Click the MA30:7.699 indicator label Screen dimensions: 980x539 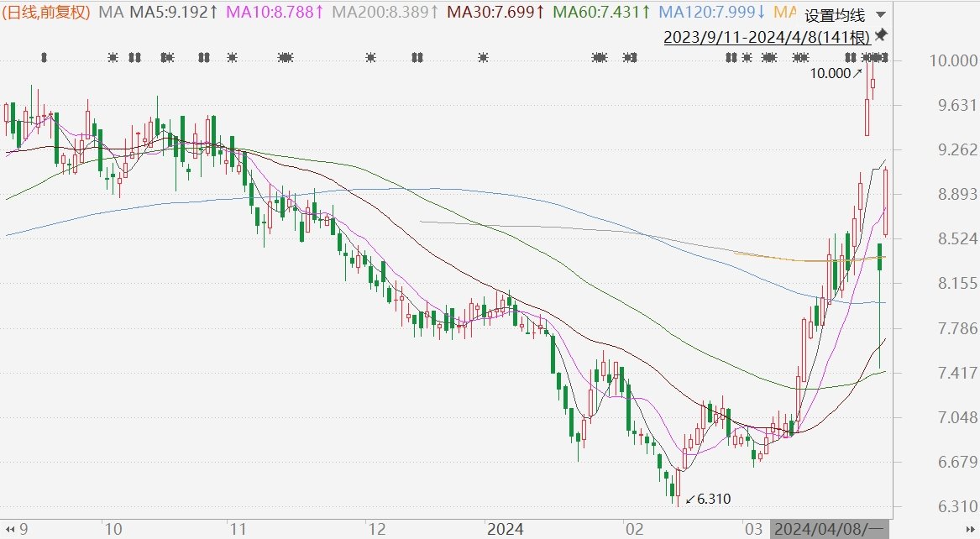[x=496, y=12]
